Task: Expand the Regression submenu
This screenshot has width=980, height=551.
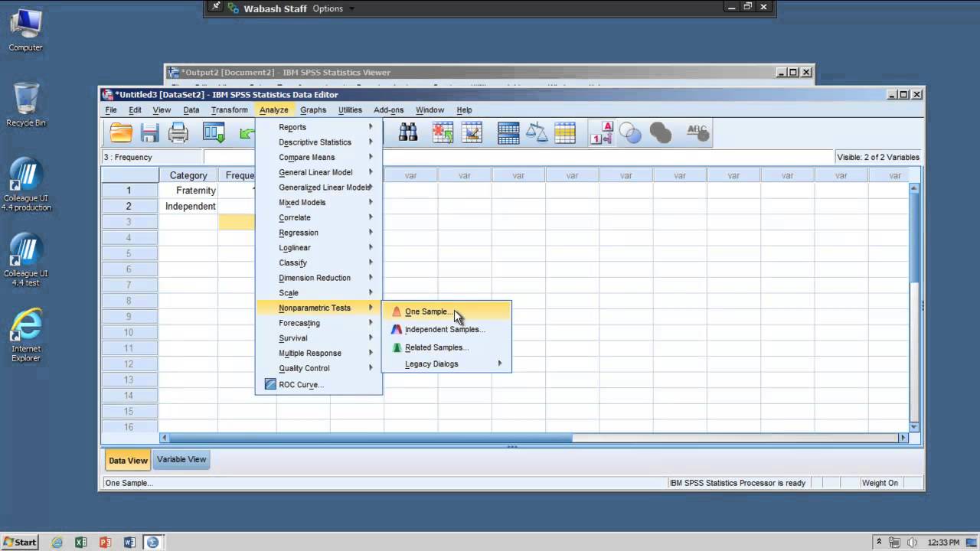Action: tap(318, 233)
